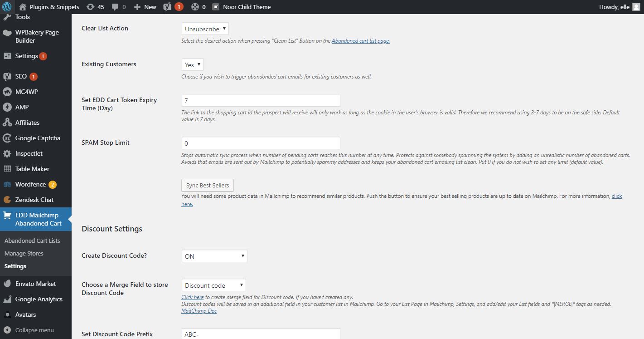Screen dimensions: 644x339
Task: Click the SPAM Stop Limit label
Action: (106, 142)
